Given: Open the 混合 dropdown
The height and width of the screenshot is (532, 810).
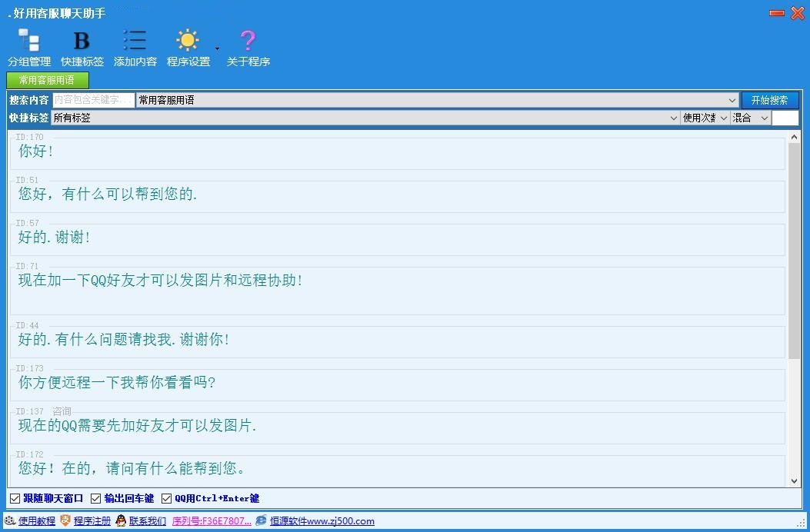Looking at the screenshot, I should coord(764,118).
